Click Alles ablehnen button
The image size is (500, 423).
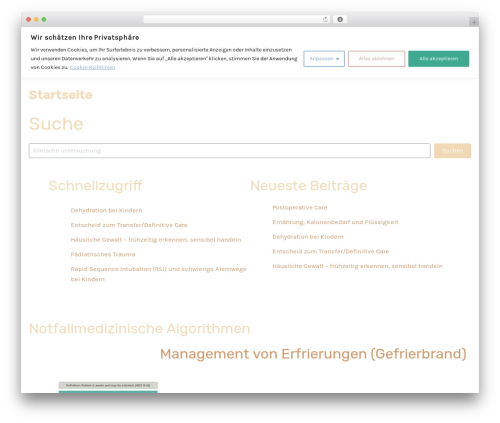click(376, 59)
